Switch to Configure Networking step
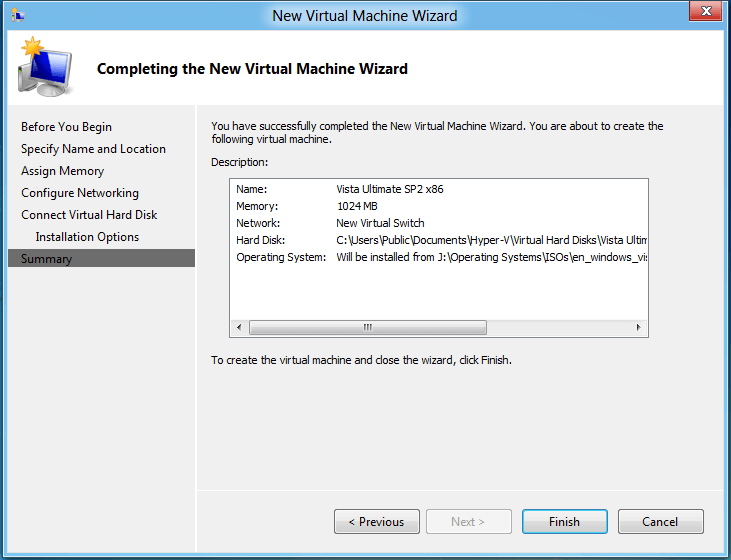The width and height of the screenshot is (731, 560). [x=80, y=193]
